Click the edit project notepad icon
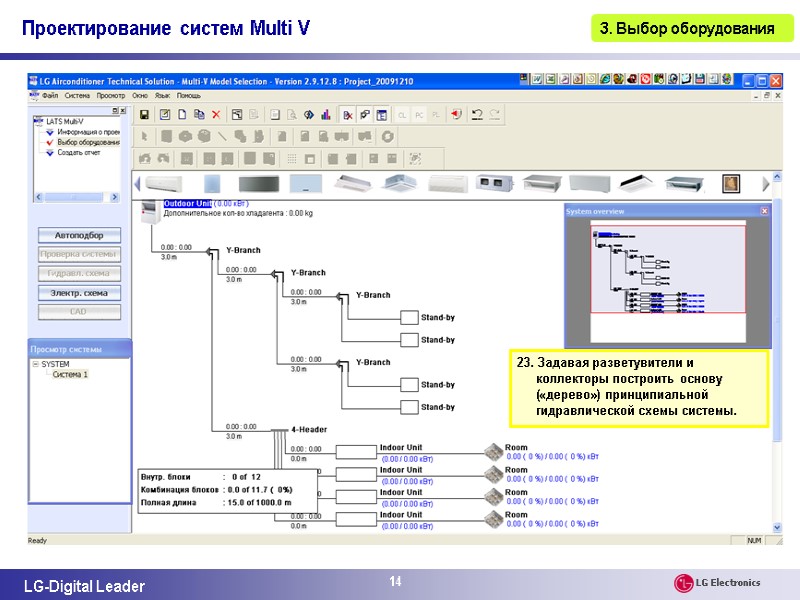 165,115
